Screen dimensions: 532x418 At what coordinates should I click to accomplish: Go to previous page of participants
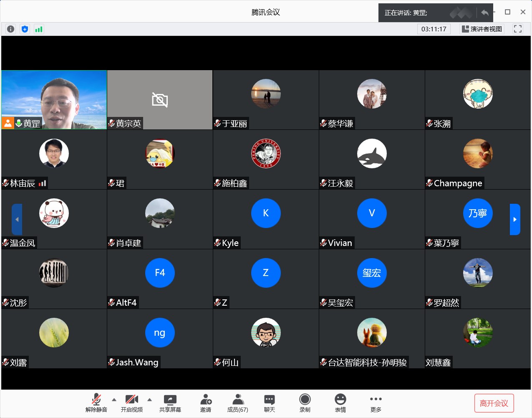(x=17, y=219)
